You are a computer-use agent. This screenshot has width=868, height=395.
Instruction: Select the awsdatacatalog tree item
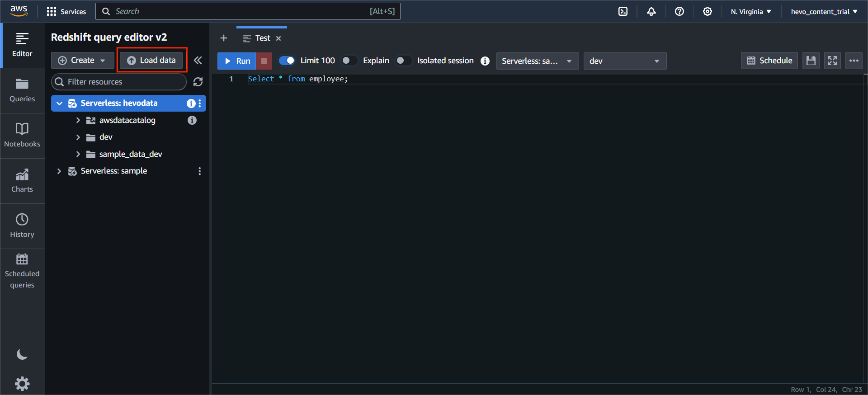(127, 120)
